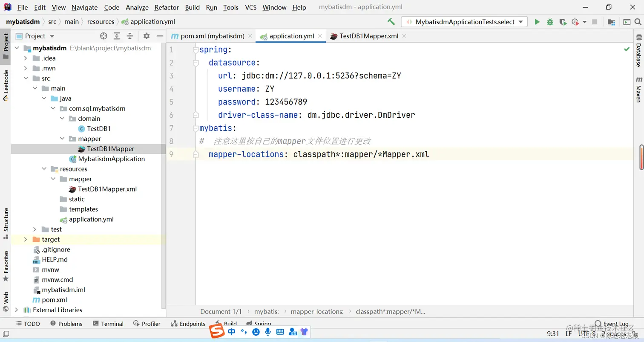
Task: Open the File menu
Action: pos(23,7)
